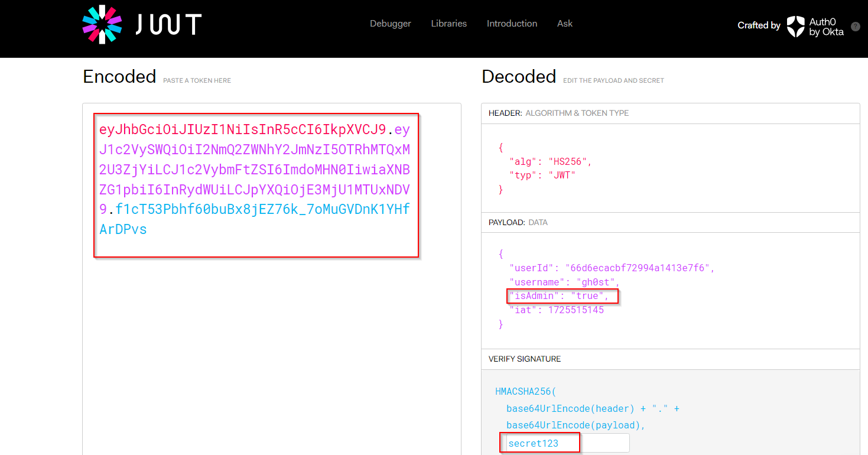
Task: Click the Encoded heading
Action: point(119,77)
